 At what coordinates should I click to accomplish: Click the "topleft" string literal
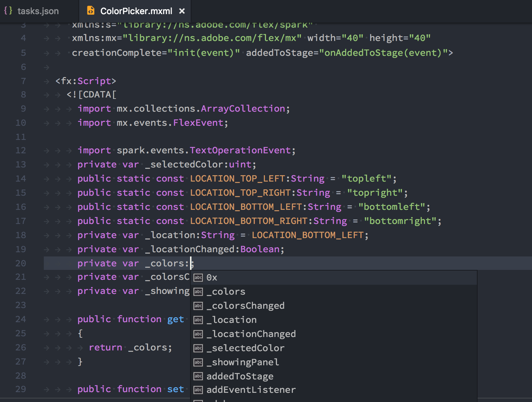[367, 179]
